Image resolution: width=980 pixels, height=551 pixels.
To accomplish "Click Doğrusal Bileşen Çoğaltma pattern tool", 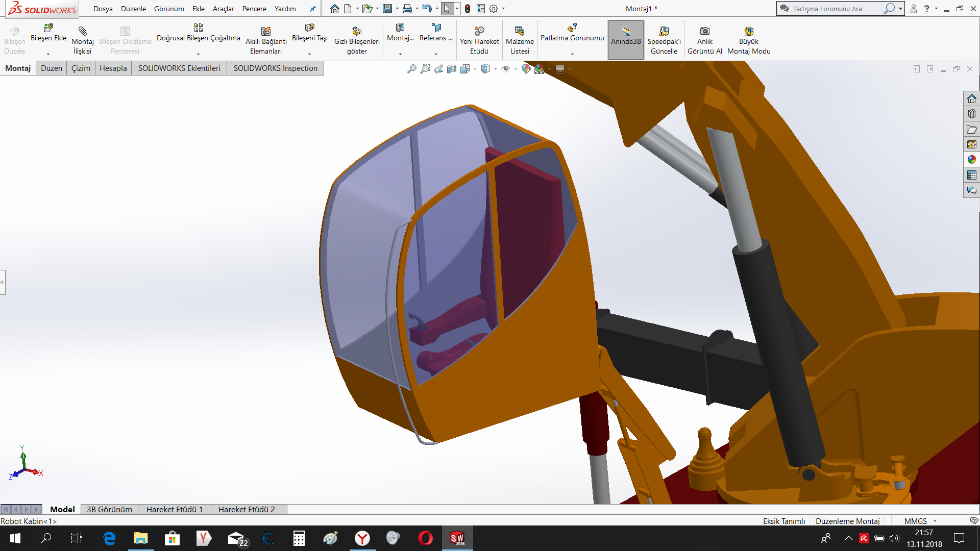I will click(199, 33).
